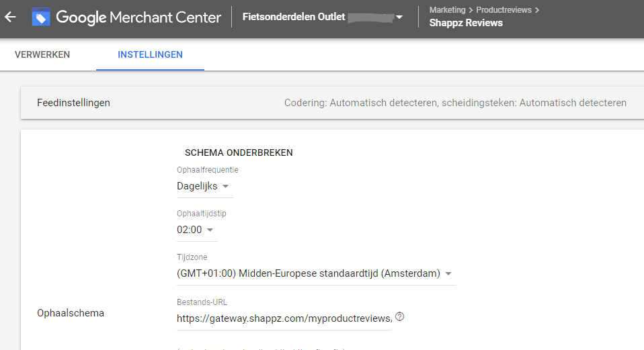Select the Instellingen tab
The image size is (644, 350).
coord(151,54)
